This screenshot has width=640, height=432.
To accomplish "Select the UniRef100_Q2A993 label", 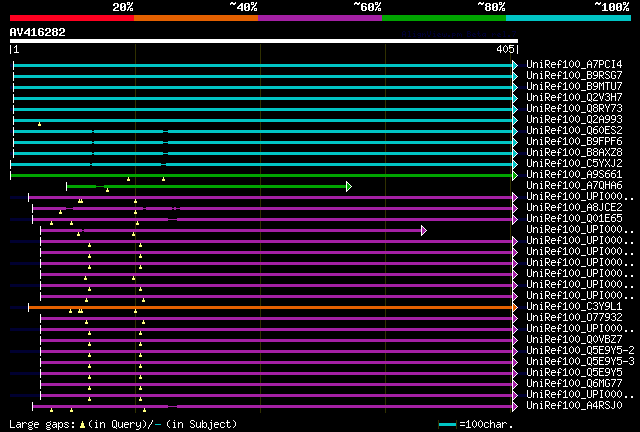I will click(574, 119).
